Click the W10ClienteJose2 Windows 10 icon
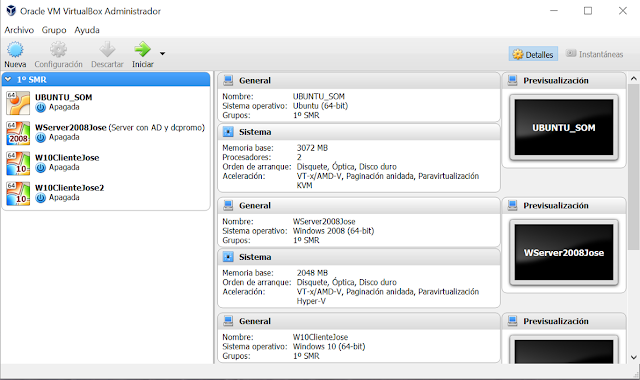 [x=18, y=193]
